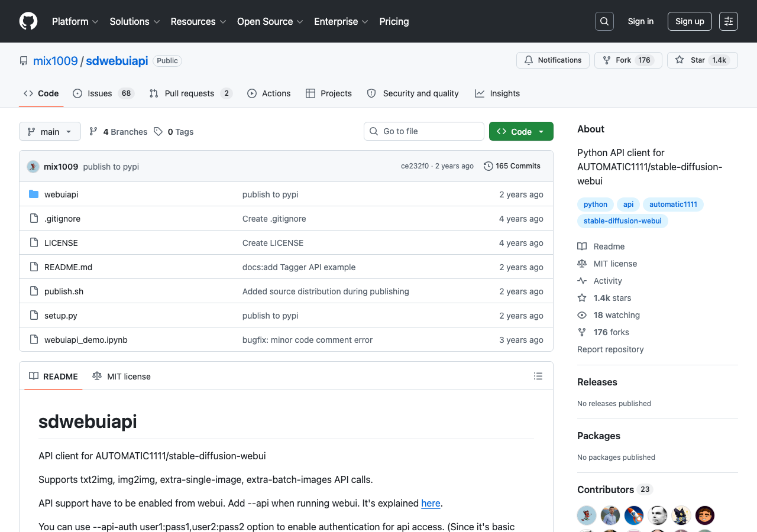Expand the Platform menu
Screen dimensions: 757x532
coord(75,21)
